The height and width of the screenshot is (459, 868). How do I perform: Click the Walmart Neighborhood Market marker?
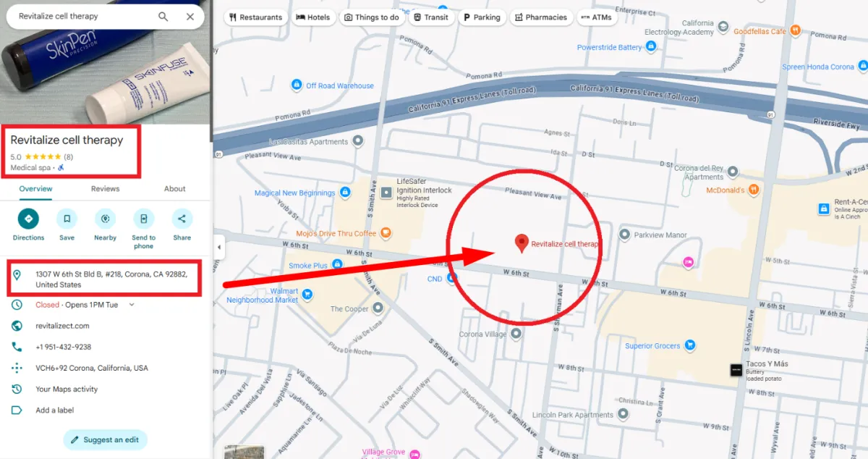pyautogui.click(x=307, y=294)
